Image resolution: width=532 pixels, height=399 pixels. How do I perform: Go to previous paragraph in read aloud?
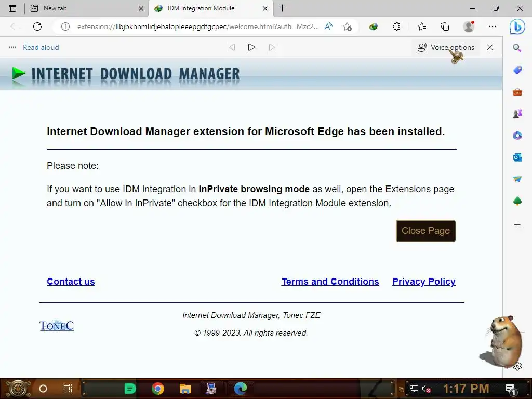click(231, 47)
